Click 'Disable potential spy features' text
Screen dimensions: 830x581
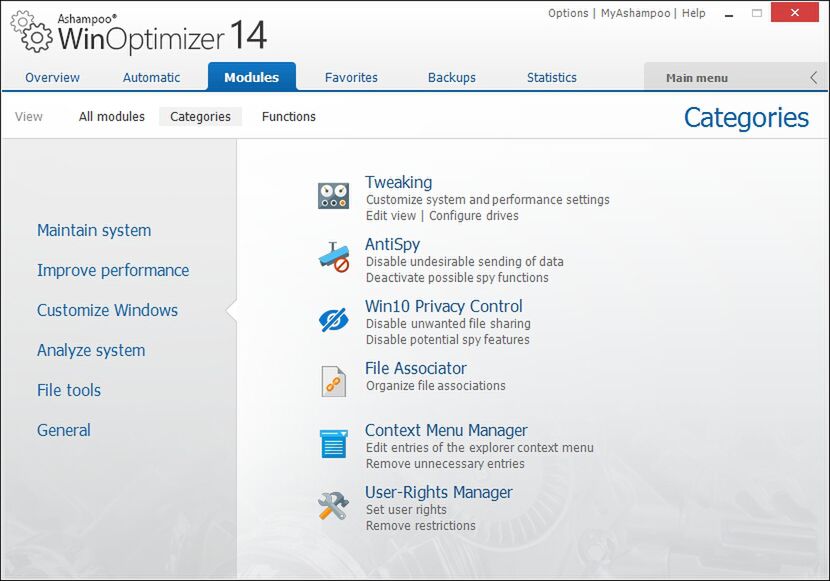447,339
